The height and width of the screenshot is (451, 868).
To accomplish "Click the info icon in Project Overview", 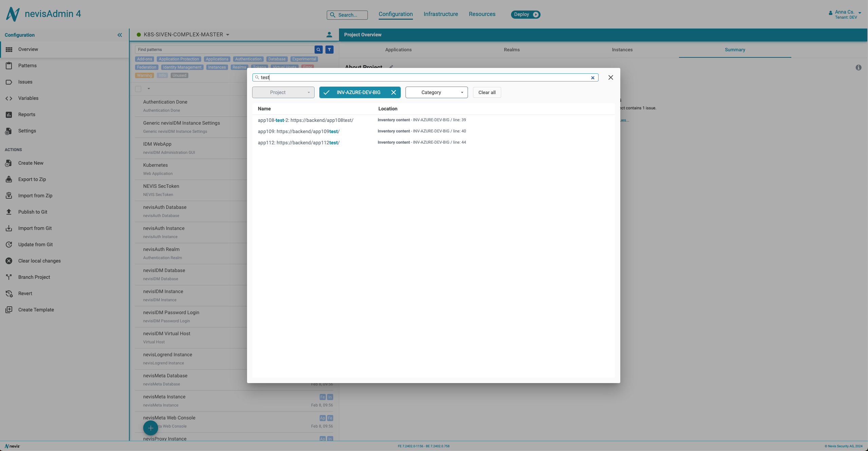I will pos(858,68).
